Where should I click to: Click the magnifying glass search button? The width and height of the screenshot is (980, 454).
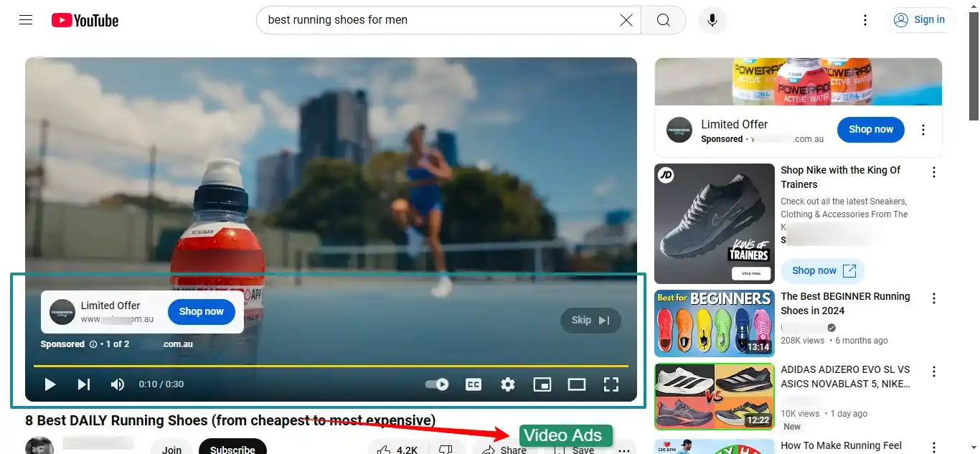coord(664,20)
